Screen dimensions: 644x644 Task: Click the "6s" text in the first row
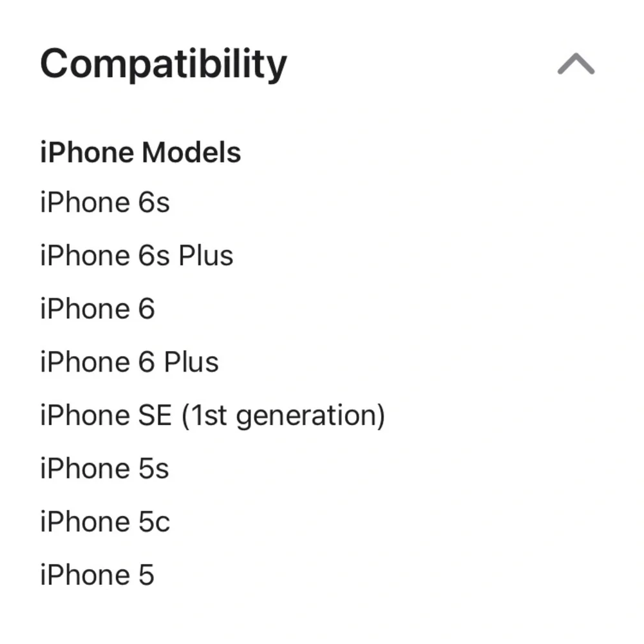(154, 202)
